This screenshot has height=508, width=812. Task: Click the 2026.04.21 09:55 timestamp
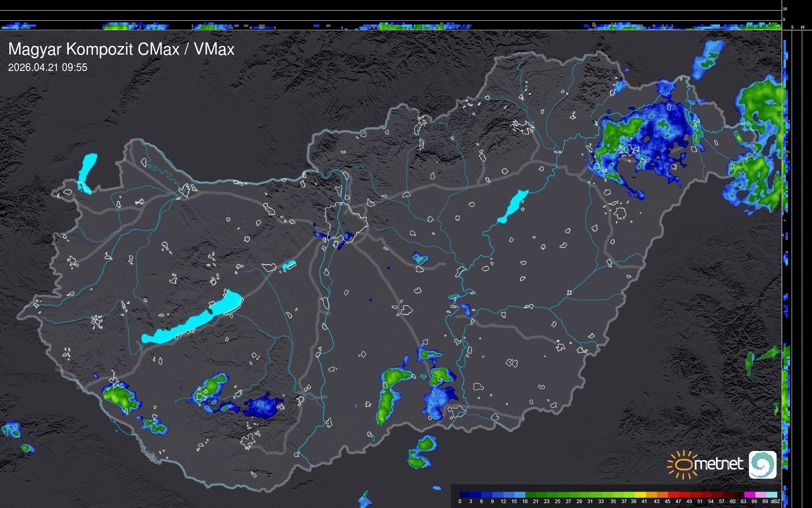click(48, 67)
